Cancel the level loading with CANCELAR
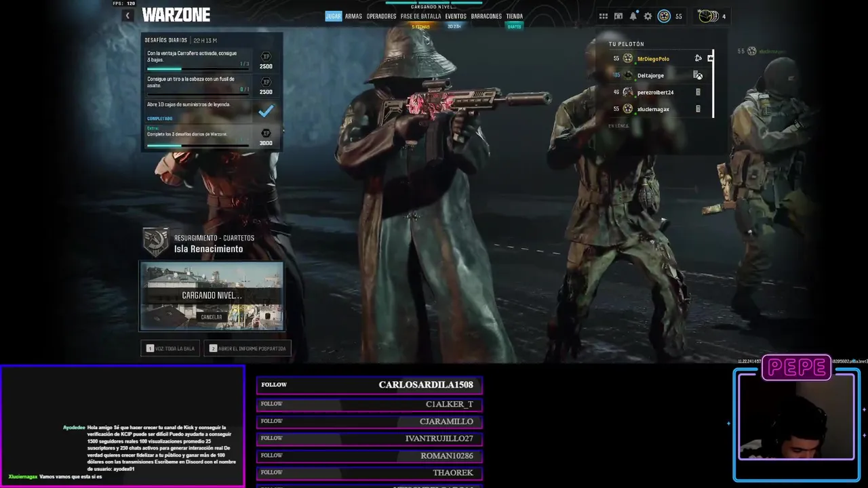This screenshot has height=488, width=868. click(x=211, y=317)
